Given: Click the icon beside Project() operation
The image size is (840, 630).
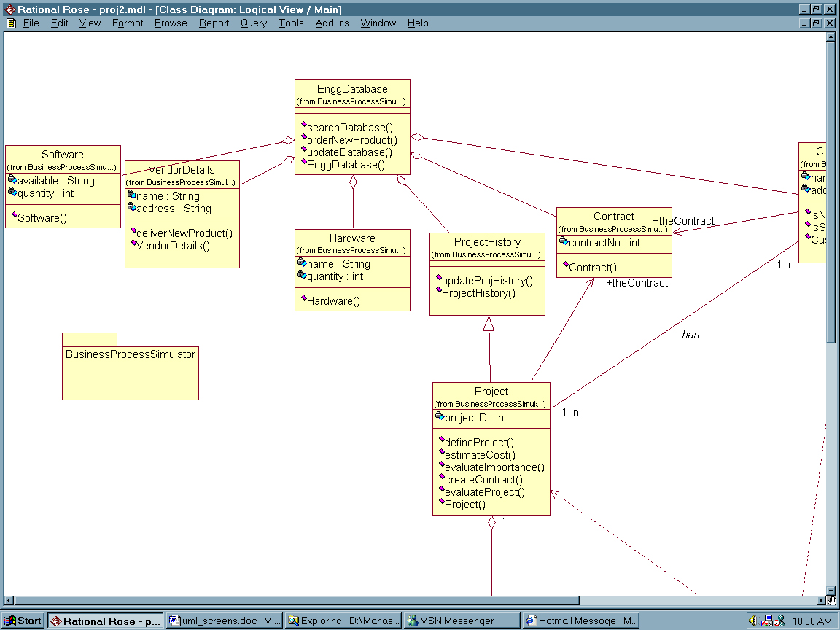Looking at the screenshot, I should click(x=442, y=502).
